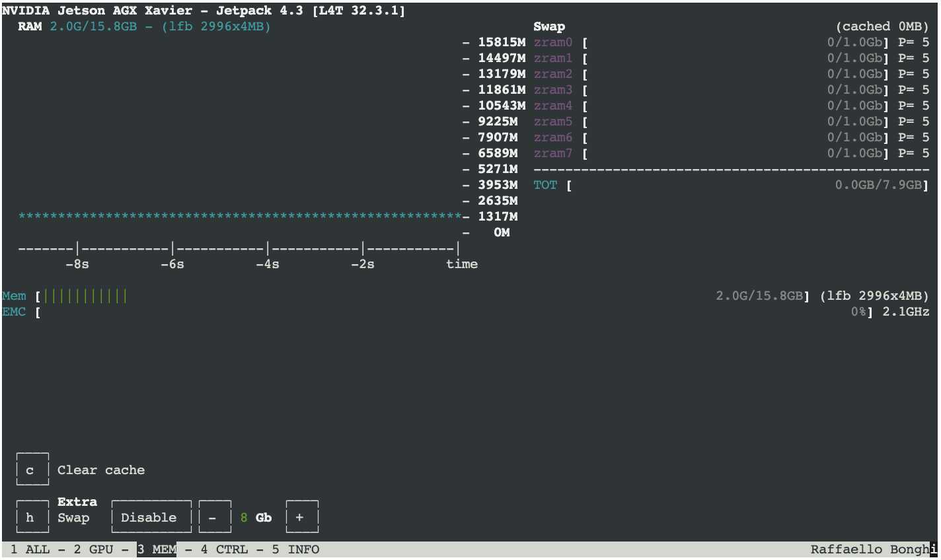The width and height of the screenshot is (941, 560).
Task: Click the 8 Gb swap size value
Action: pyautogui.click(x=256, y=518)
